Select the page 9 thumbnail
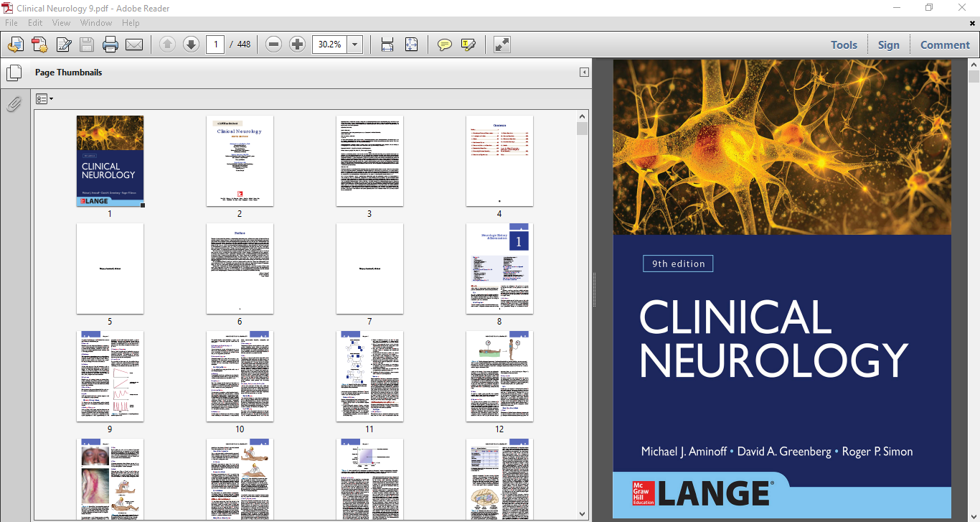 coord(110,376)
